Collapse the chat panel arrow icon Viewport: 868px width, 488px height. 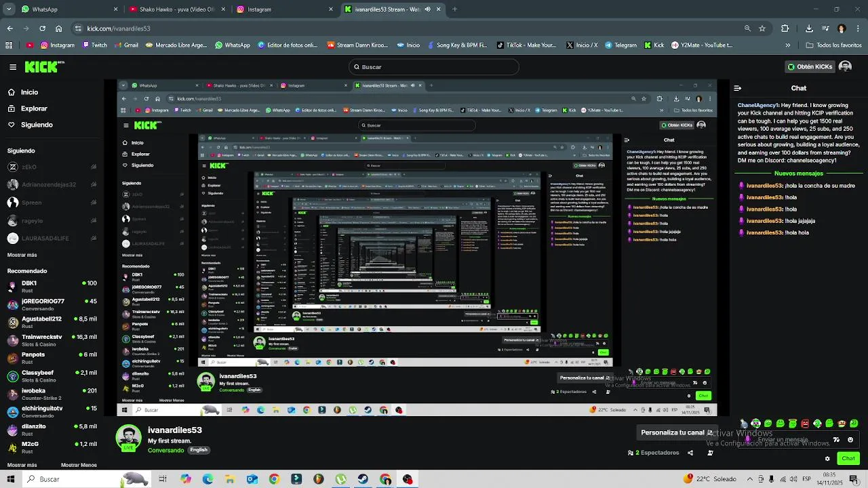coord(738,88)
